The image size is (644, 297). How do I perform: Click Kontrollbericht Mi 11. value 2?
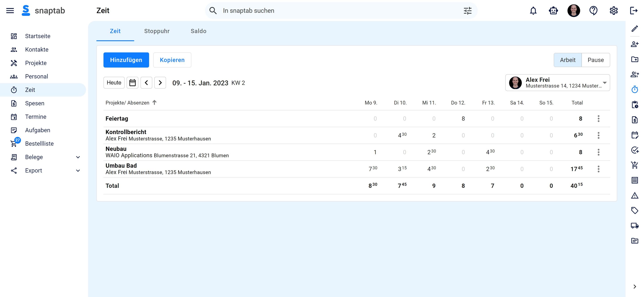point(434,135)
